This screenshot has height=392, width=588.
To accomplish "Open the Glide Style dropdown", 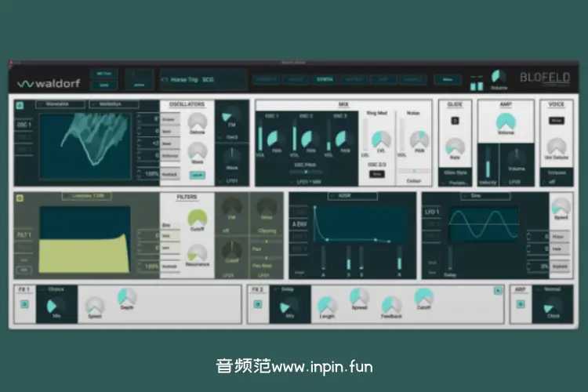I will [x=455, y=183].
